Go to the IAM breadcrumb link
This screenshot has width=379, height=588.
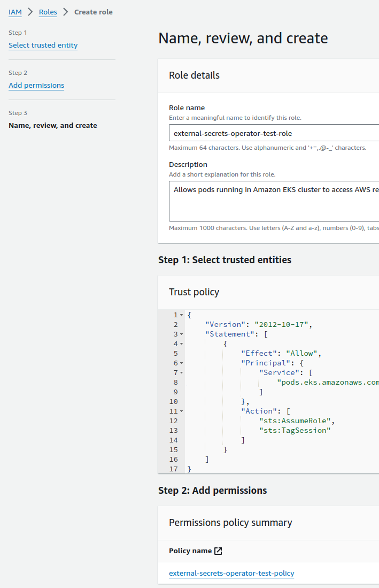click(x=15, y=12)
